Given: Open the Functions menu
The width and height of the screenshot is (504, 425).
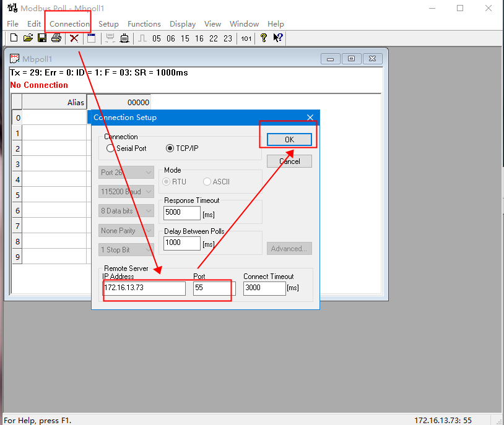Looking at the screenshot, I should point(144,24).
